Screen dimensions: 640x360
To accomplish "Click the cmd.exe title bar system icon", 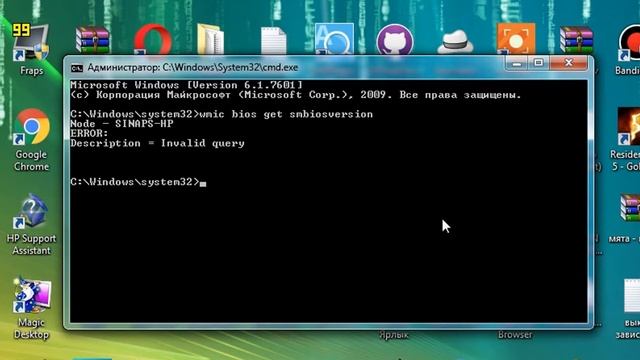I will point(77,68).
